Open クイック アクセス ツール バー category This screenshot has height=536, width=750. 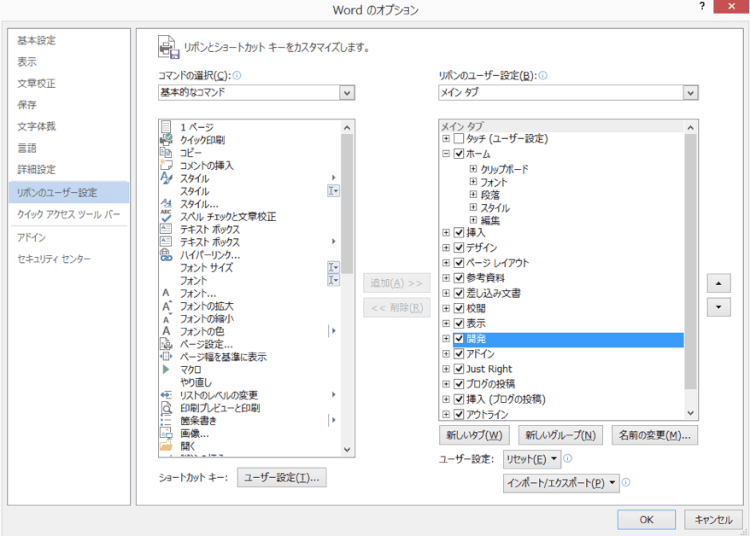pyautogui.click(x=69, y=214)
